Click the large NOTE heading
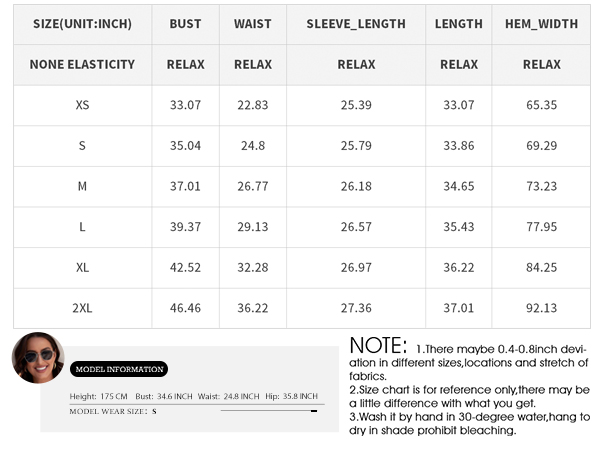 378,345
